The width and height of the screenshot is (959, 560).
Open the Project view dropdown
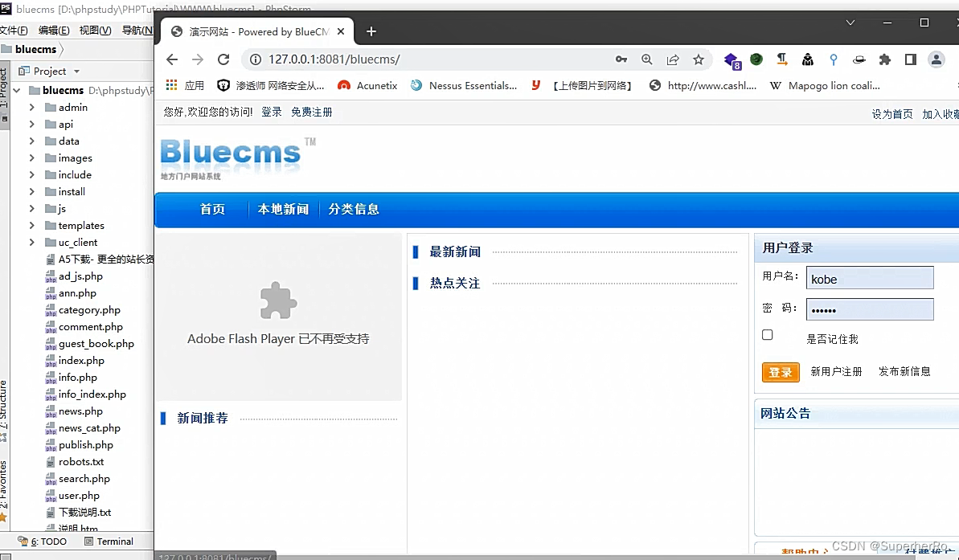[x=76, y=71]
